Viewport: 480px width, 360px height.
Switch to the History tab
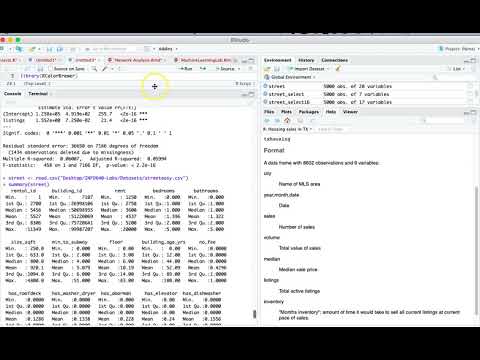coord(306,60)
